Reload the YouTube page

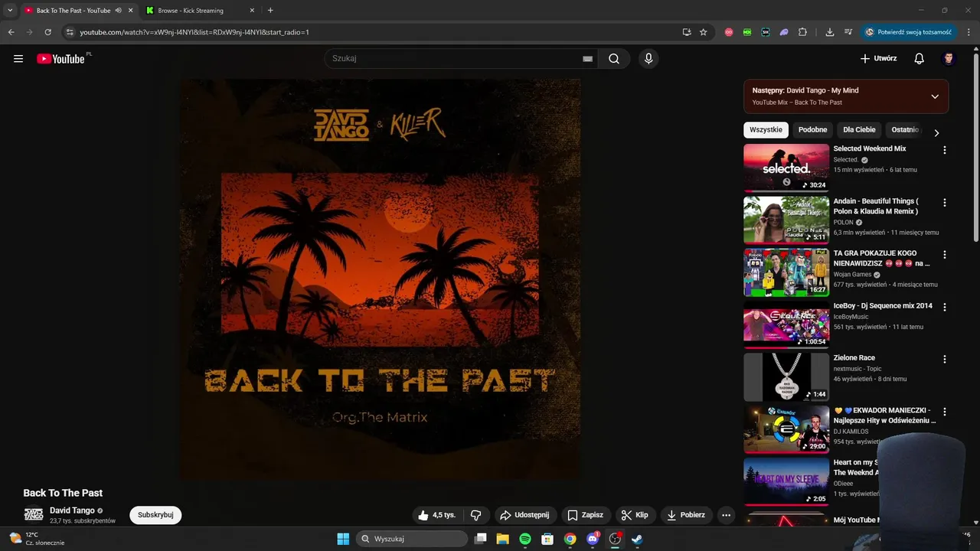tap(47, 32)
